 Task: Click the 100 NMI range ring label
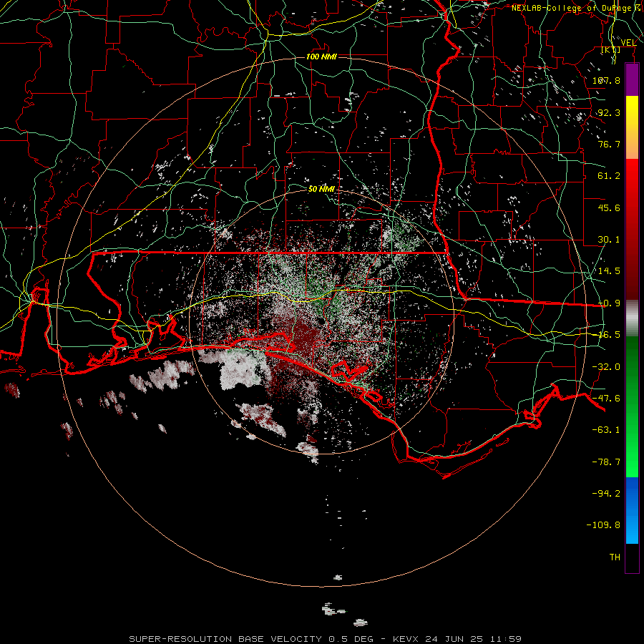coord(321,57)
